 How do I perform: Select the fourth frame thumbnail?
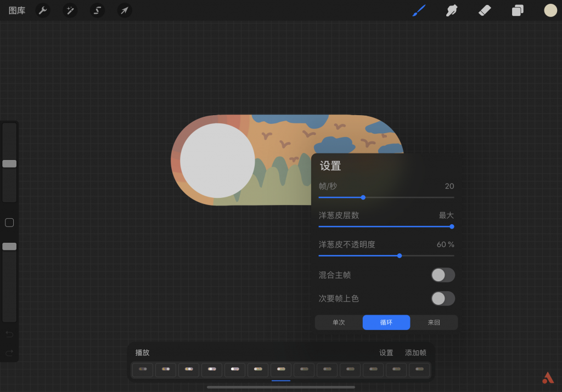click(x=212, y=370)
